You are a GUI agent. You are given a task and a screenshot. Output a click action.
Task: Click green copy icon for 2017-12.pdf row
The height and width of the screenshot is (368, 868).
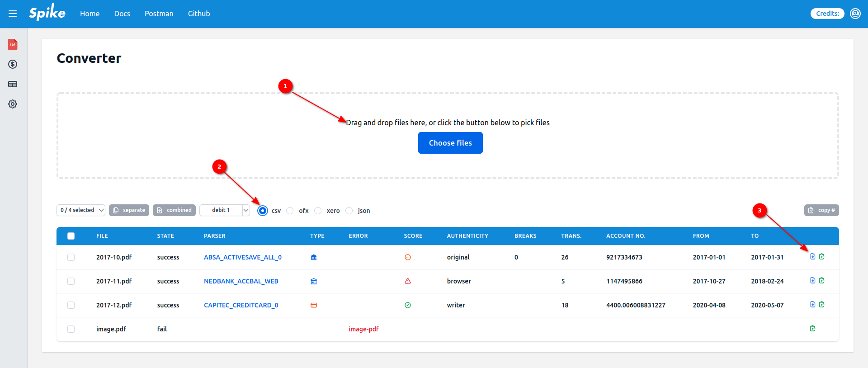coord(821,305)
